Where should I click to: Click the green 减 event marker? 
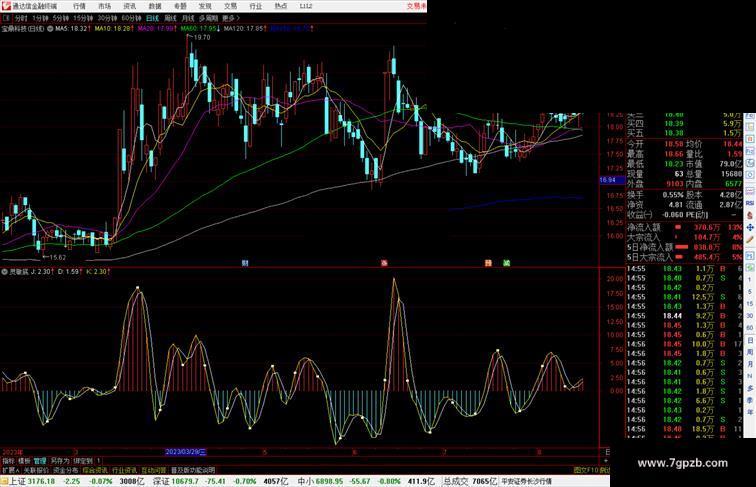506,263
